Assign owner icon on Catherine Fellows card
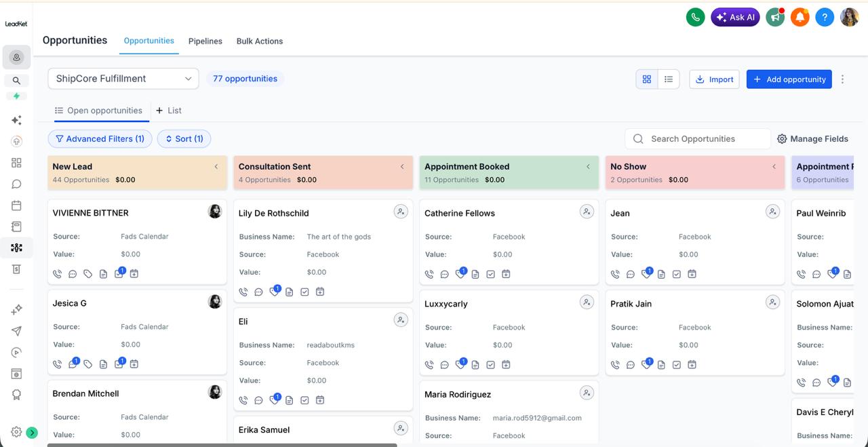The height and width of the screenshot is (447, 868). pos(587,212)
